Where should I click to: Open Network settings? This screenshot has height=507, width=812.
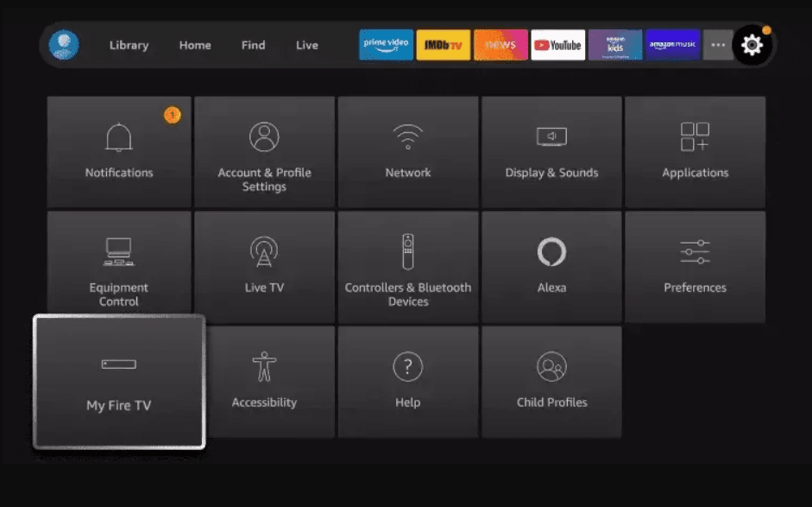coord(407,152)
